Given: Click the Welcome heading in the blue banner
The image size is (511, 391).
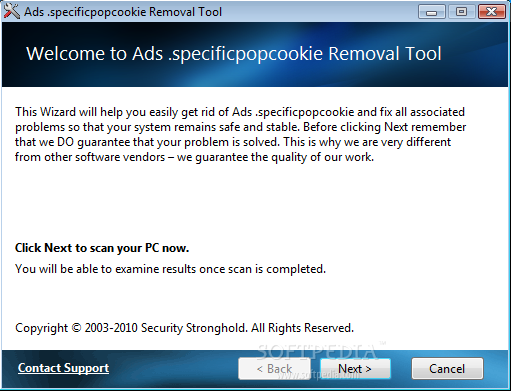Looking at the screenshot, I should coord(234,54).
